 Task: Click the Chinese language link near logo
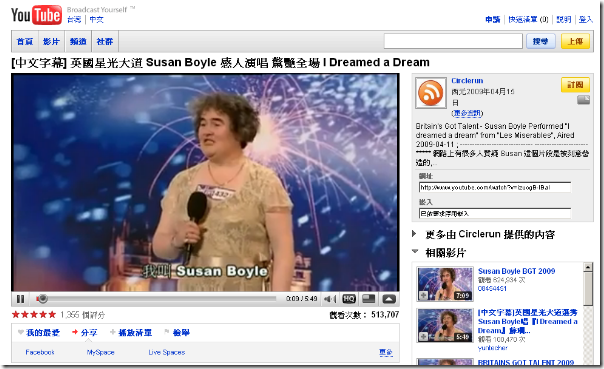[x=96, y=19]
